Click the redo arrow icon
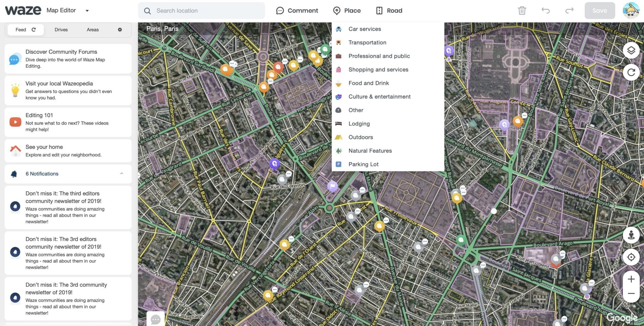644x326 pixels. pos(569,11)
